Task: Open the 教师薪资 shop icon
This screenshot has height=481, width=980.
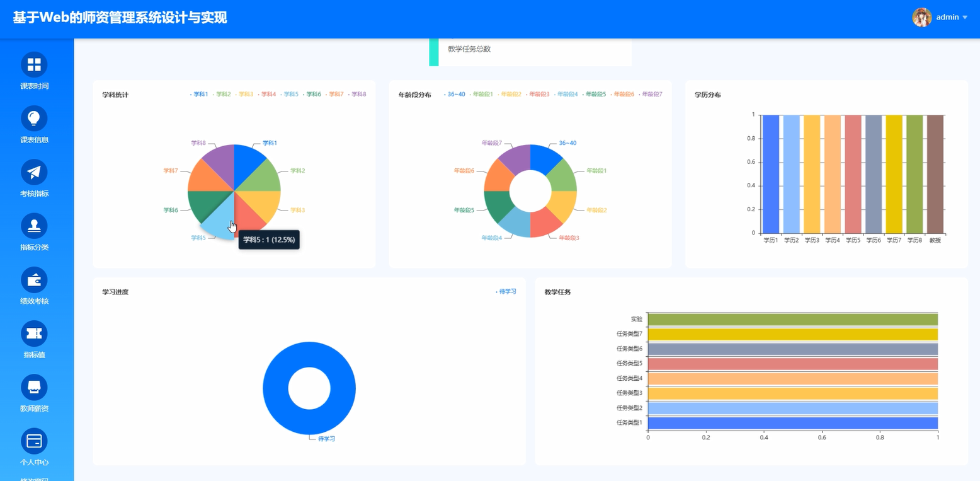Action: [x=34, y=387]
